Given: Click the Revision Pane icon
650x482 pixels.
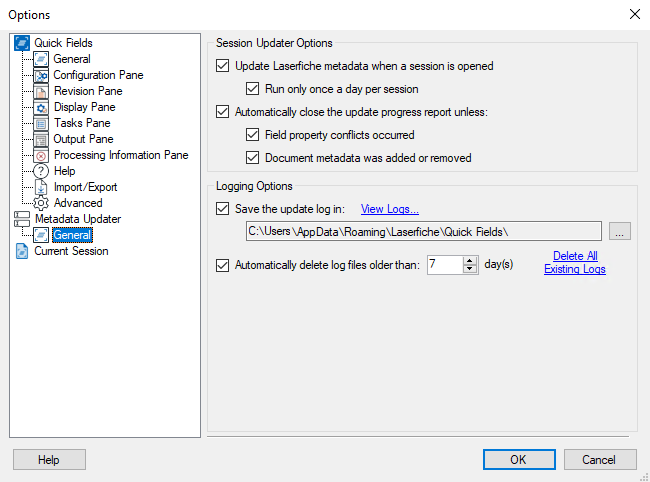Looking at the screenshot, I should tap(41, 91).
